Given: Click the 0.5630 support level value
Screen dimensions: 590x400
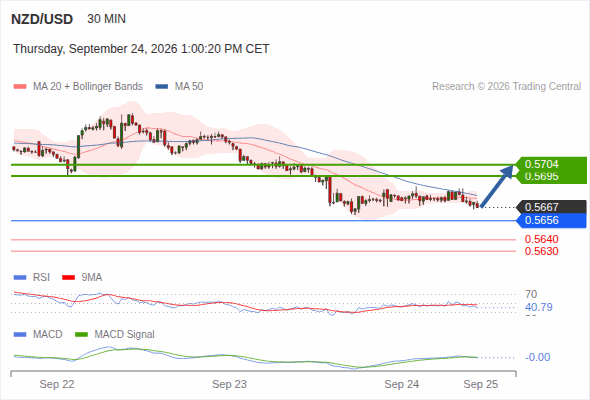Looking at the screenshot, I should click(541, 251).
